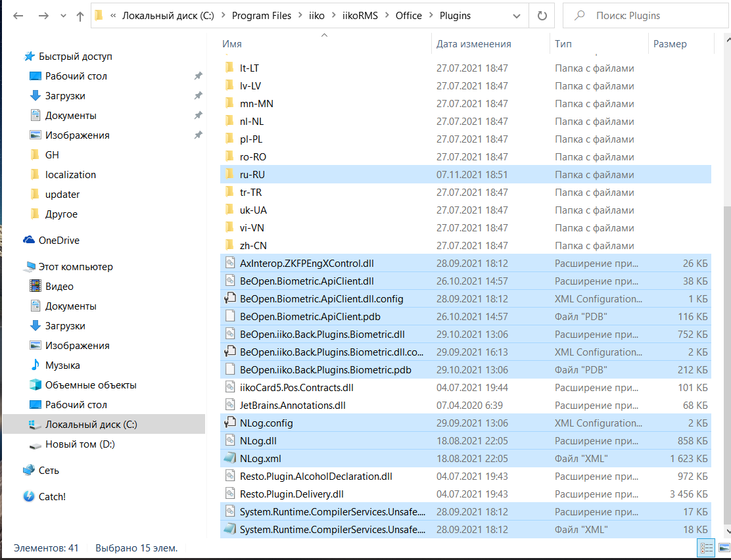Select Быстрый доступ in navigation pane
The height and width of the screenshot is (560, 731).
pos(75,57)
